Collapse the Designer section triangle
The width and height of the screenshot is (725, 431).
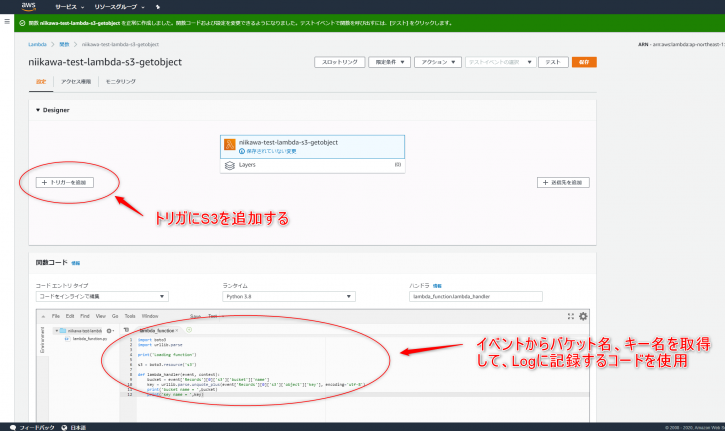(x=38, y=110)
